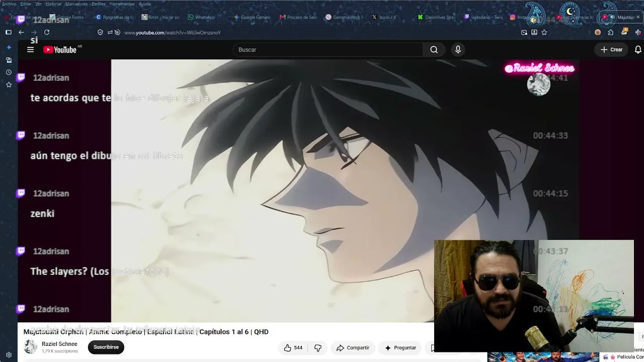Click the Compartir share button
The width and height of the screenshot is (644, 362).
pos(353,348)
